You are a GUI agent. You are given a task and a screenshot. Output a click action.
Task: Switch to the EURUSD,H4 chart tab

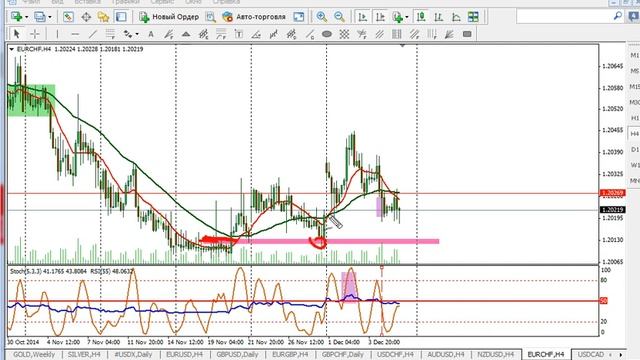184,354
